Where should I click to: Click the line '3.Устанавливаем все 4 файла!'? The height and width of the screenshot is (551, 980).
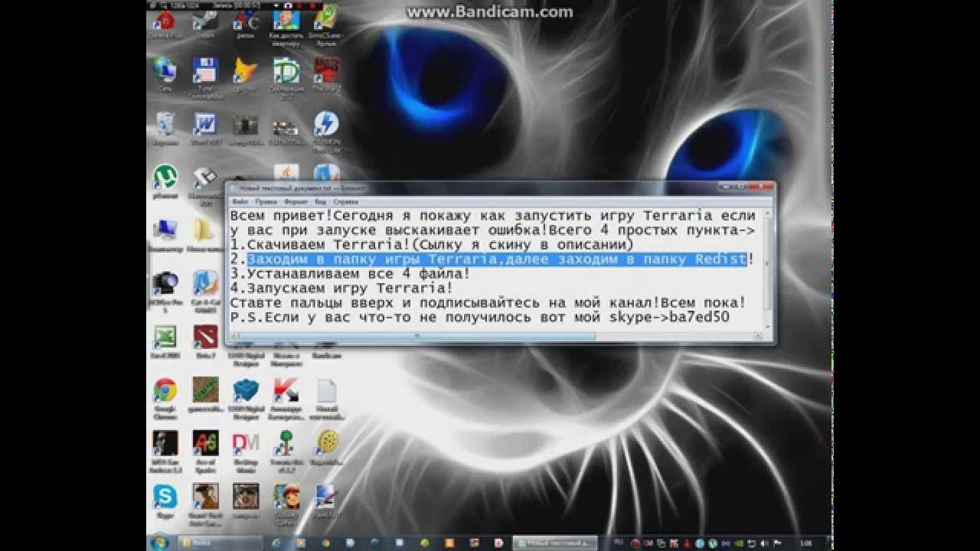[x=351, y=274]
